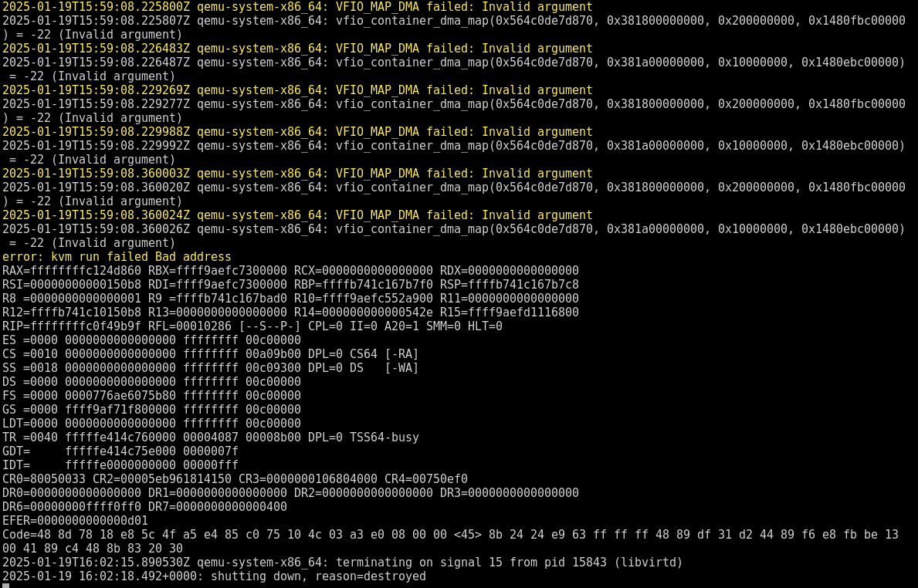Click the terminal cursor block below the last line
Viewport: 918px width, 588px height.
point(6,585)
